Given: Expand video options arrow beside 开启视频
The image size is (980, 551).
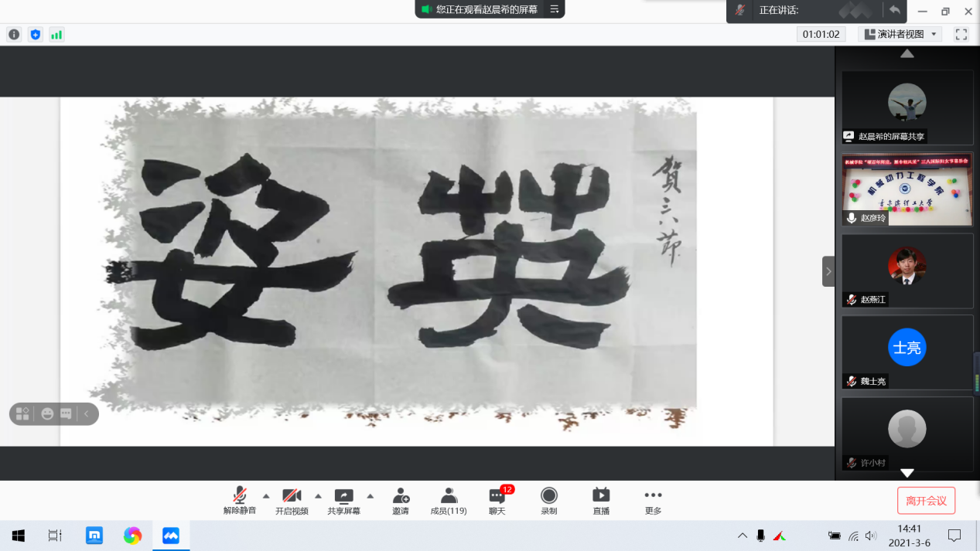Looking at the screenshot, I should click(318, 496).
